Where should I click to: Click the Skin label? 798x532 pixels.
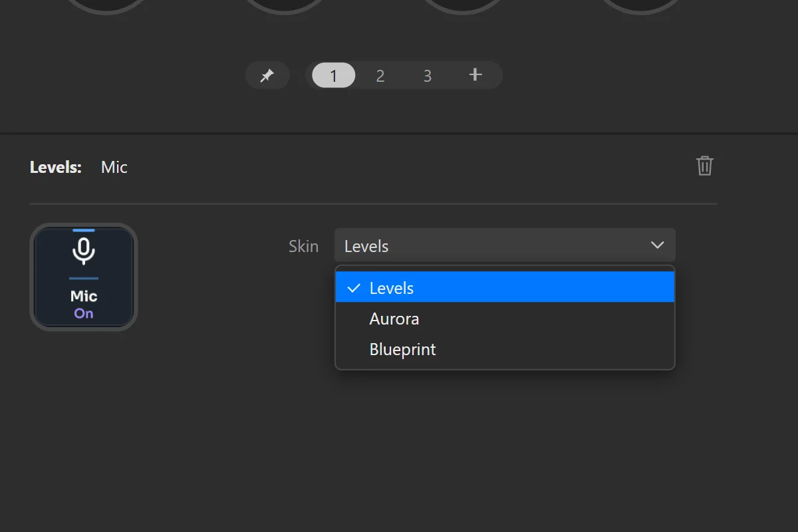303,246
